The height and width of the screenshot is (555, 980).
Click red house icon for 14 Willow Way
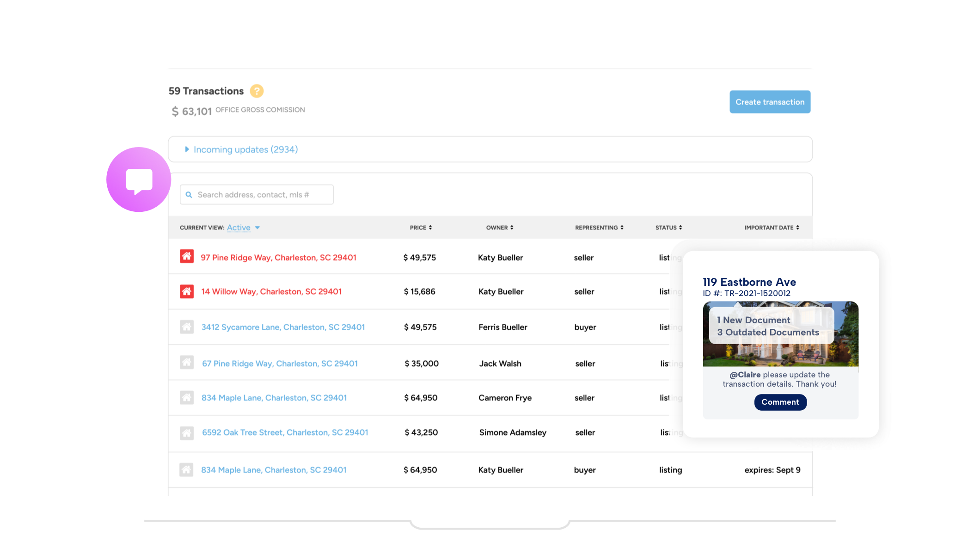click(187, 291)
